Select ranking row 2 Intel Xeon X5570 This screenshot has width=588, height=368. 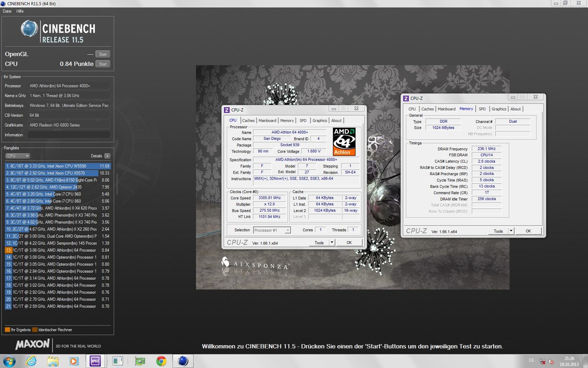(58, 173)
